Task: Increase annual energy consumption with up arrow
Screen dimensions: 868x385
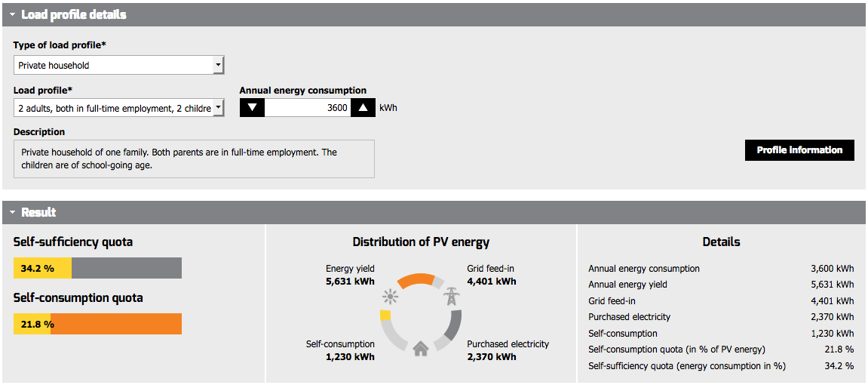Action: click(363, 107)
